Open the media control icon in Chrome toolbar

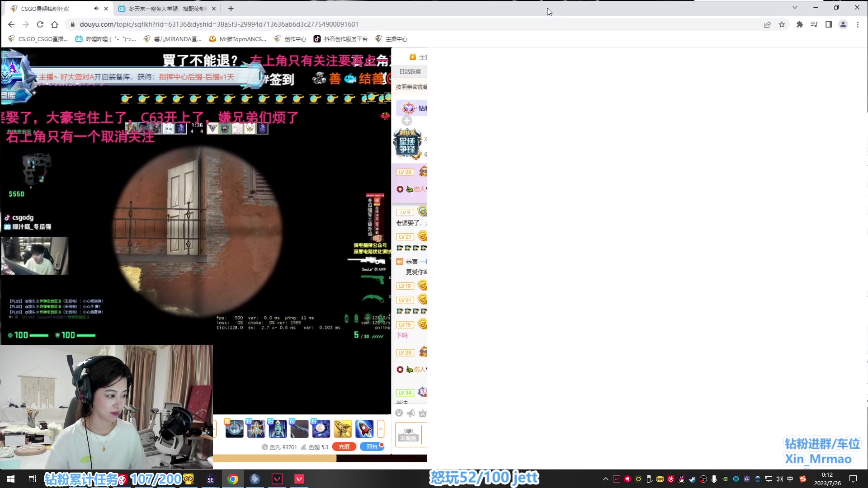point(814,24)
